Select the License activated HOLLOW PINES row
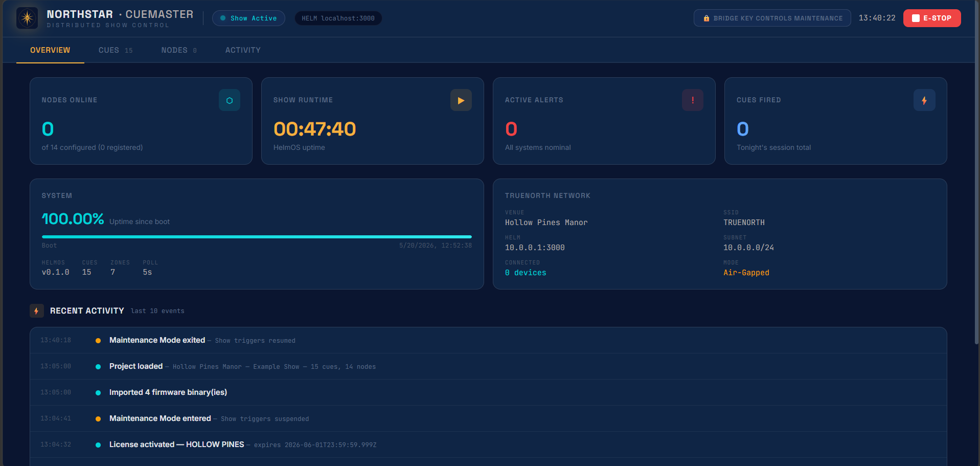Screen dimensions: 980x466 coord(488,445)
